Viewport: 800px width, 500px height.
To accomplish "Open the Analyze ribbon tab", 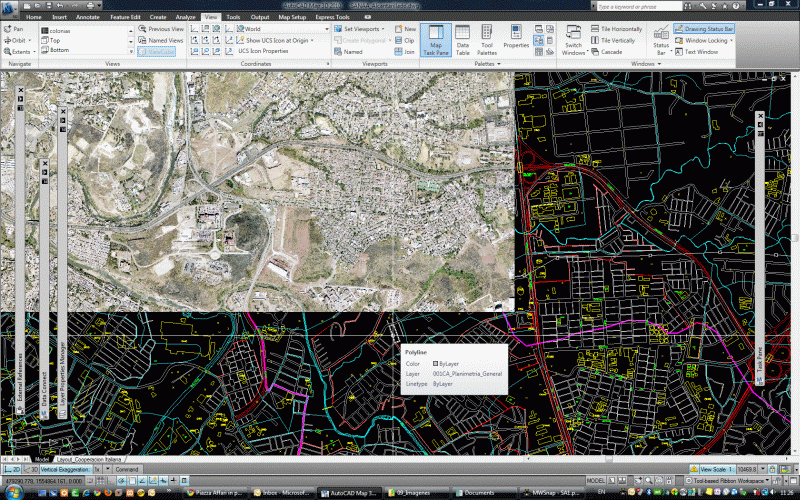I will click(186, 17).
